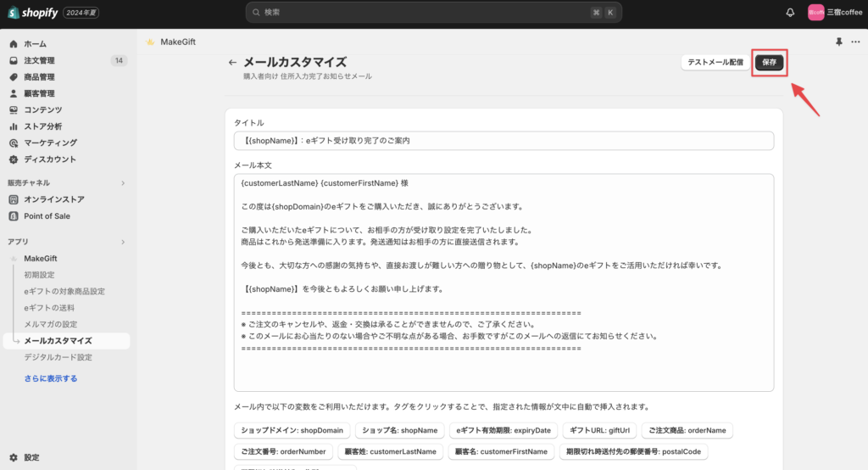Insert ご注文商品: orderName tag
Viewport: 868px width, 470px height.
point(687,431)
